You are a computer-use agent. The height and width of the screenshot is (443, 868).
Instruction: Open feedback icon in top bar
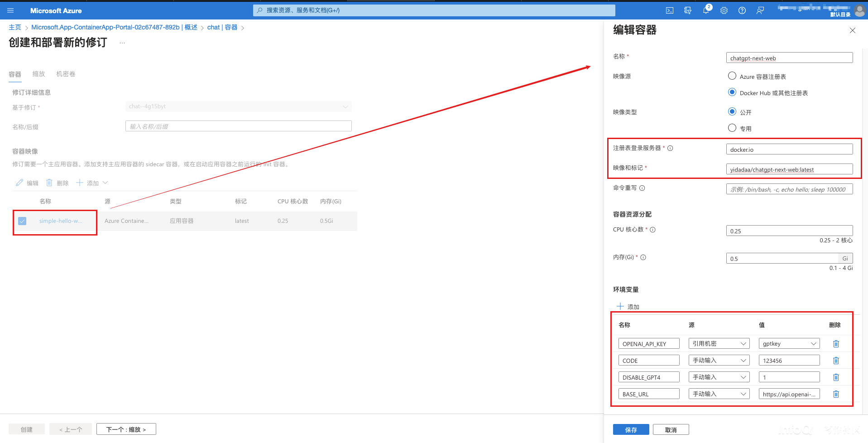point(760,10)
